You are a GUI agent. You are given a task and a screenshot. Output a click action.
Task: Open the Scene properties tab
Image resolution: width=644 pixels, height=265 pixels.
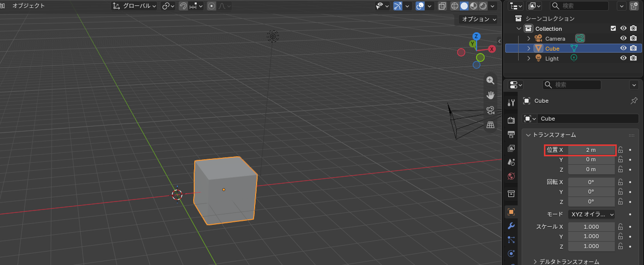[x=511, y=162]
